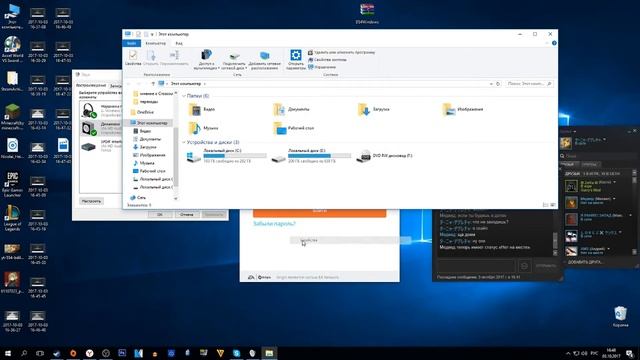Click the Steam chat message input field
Screen dimensions: 640x360
(x=476, y=266)
